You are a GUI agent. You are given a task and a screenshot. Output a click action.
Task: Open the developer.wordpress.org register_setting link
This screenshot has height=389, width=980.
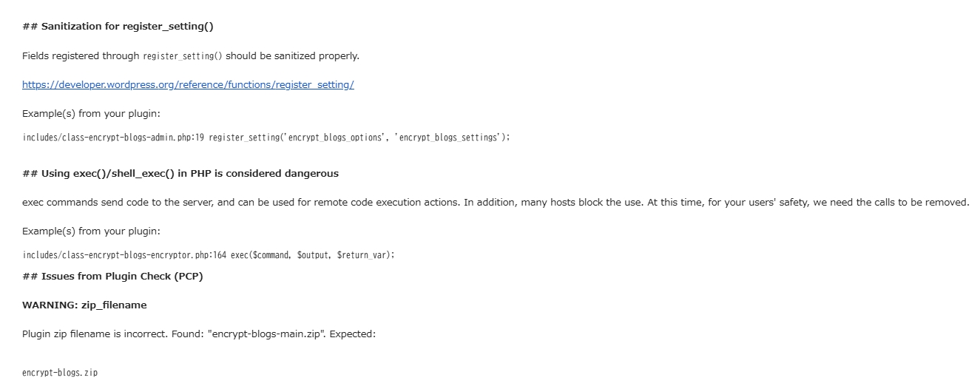click(188, 84)
